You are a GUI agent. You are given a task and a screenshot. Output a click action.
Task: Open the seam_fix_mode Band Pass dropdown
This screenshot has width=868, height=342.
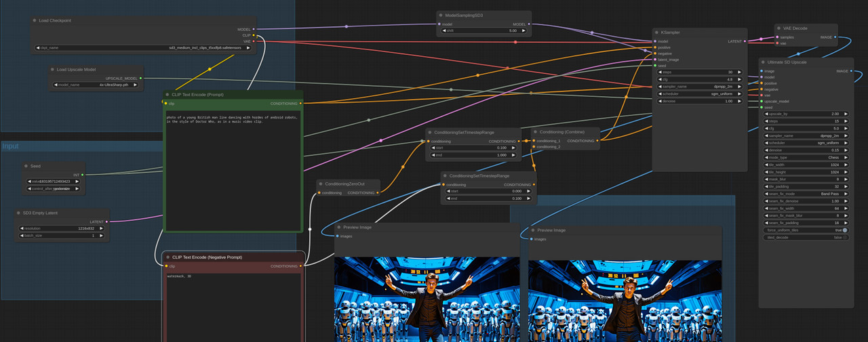(x=806, y=194)
